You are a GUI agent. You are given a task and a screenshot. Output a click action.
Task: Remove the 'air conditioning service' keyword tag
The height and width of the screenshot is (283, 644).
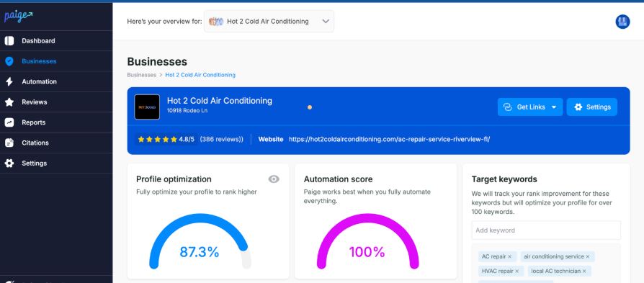click(588, 256)
